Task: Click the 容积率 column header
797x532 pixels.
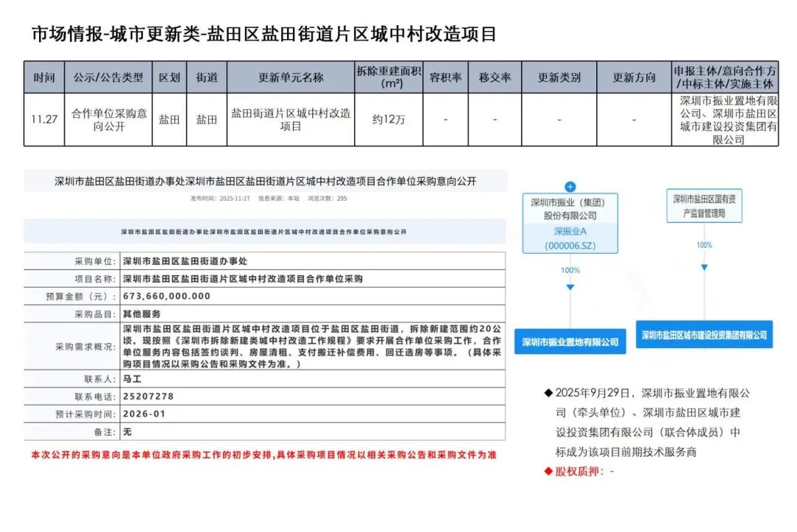Action: (x=446, y=77)
